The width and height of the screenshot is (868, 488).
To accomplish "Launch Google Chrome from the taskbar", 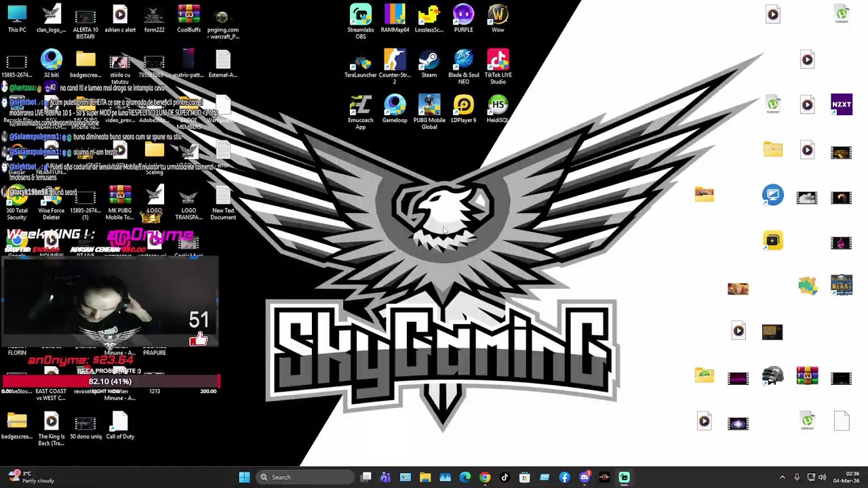I will pos(485,477).
